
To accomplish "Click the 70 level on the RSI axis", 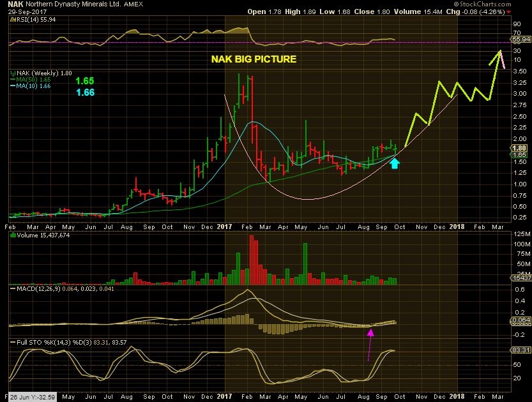I will pyautogui.click(x=517, y=33).
